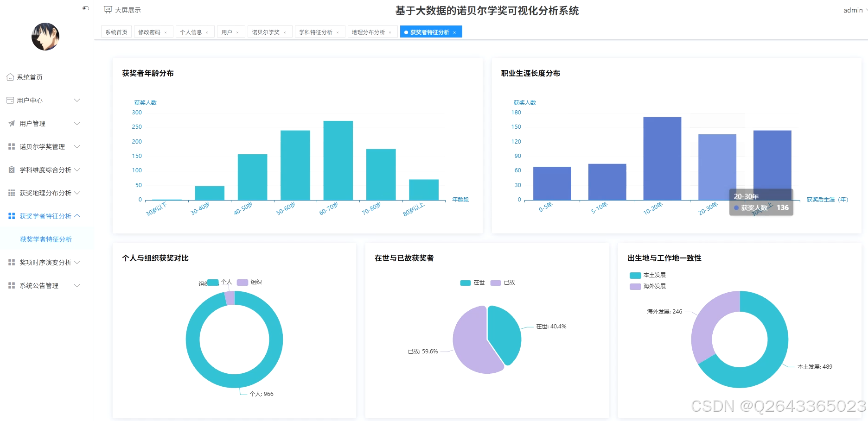This screenshot has height=421, width=868.
Task: Click the 30-40岁 age bar
Action: pyautogui.click(x=210, y=193)
